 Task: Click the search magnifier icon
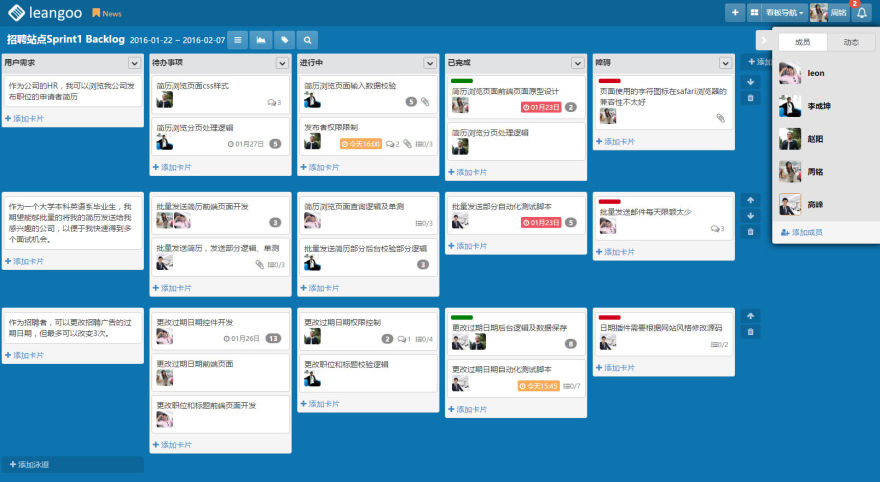pyautogui.click(x=308, y=40)
